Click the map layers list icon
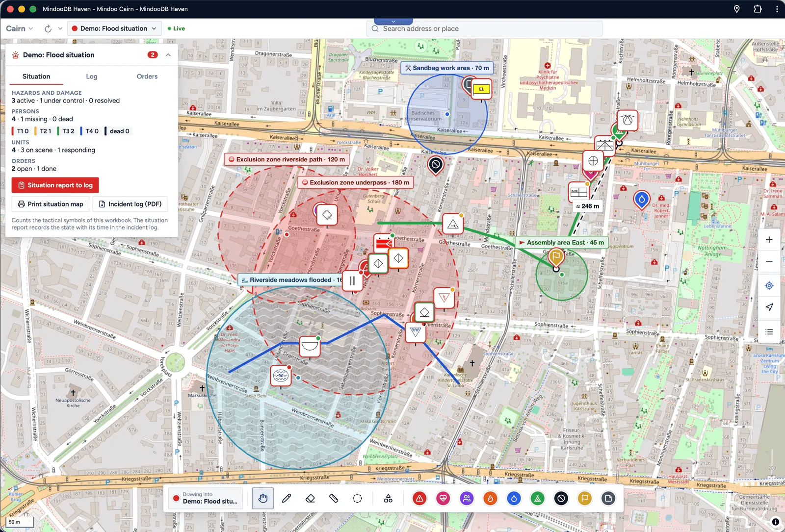Image resolution: width=785 pixels, height=532 pixels. [769, 332]
